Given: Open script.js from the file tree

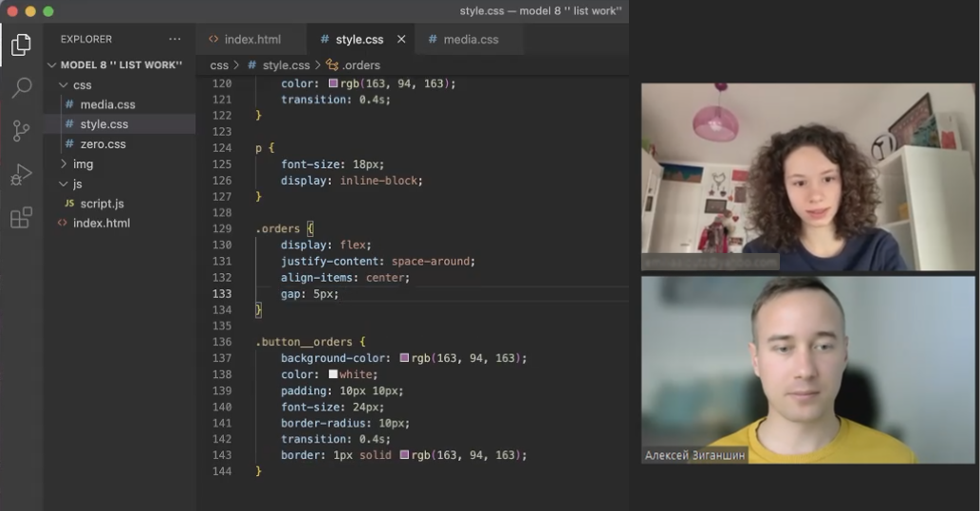Looking at the screenshot, I should tap(102, 204).
